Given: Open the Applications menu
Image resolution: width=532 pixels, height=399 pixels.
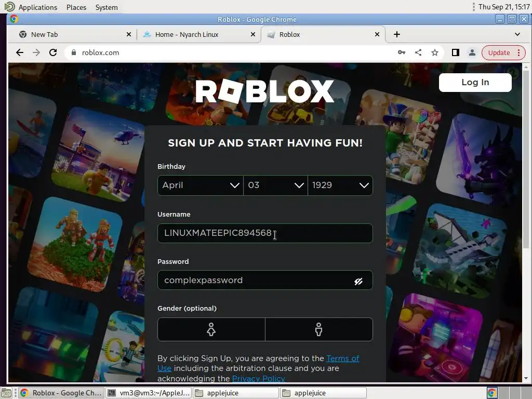Looking at the screenshot, I should (37, 7).
